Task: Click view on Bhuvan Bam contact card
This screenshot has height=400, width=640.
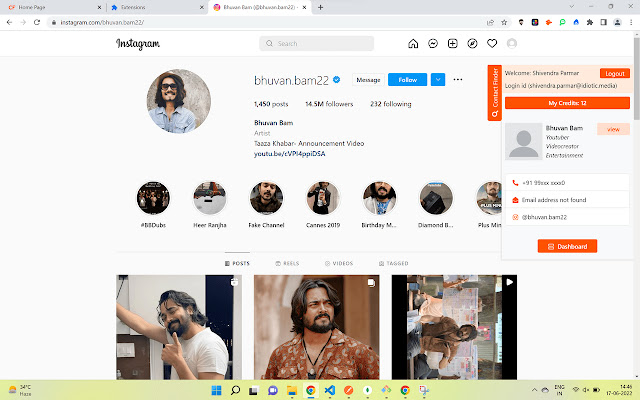Action: pyautogui.click(x=613, y=129)
